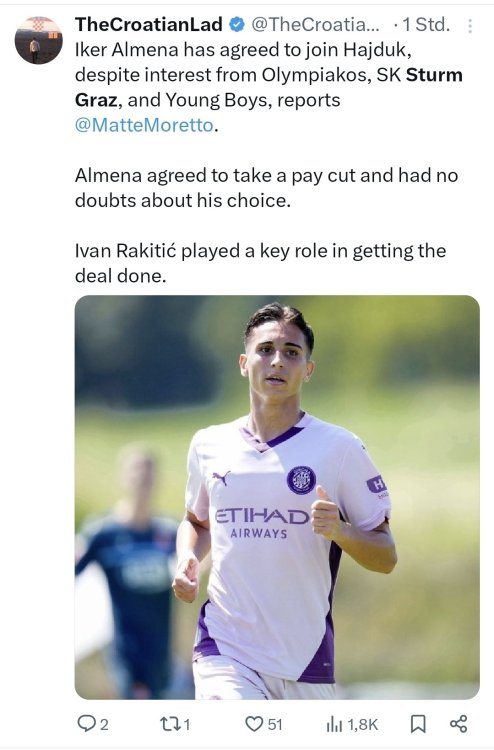Click the repost count 1
The width and height of the screenshot is (494, 750).
pyautogui.click(x=187, y=725)
